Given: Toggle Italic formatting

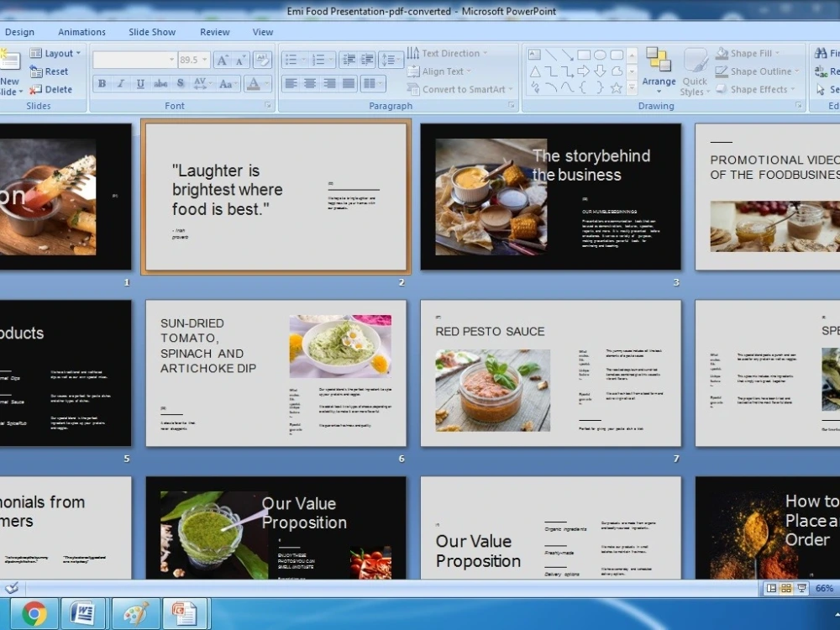Looking at the screenshot, I should 121,83.
